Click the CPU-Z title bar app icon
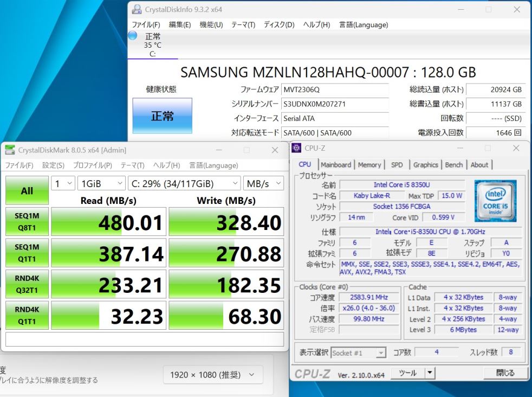This screenshot has height=397, width=532. (296, 148)
